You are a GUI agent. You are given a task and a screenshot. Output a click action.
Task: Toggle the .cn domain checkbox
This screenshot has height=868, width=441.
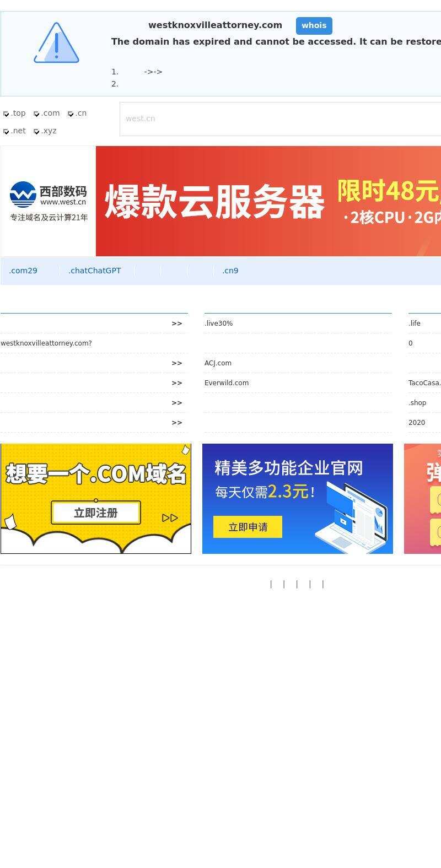coord(71,114)
